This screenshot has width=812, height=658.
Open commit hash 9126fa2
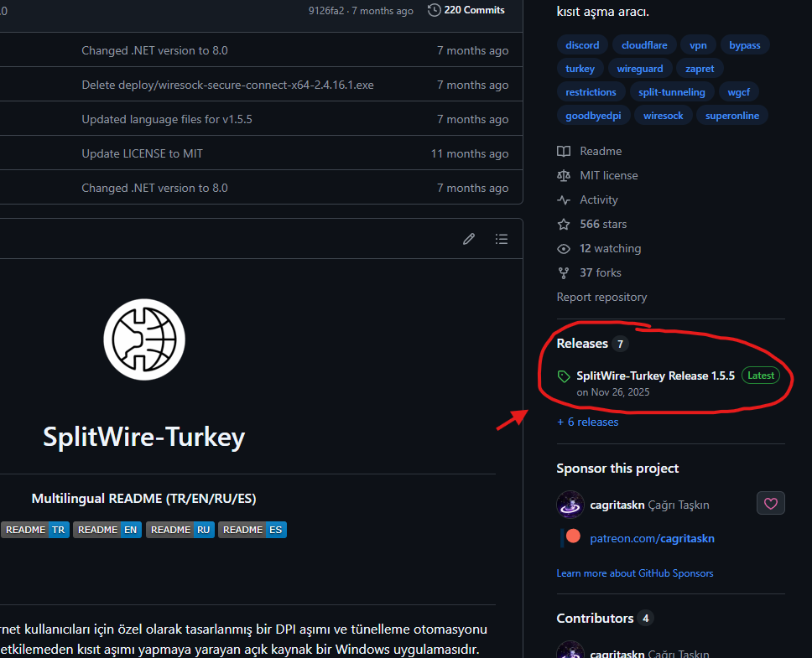326,11
